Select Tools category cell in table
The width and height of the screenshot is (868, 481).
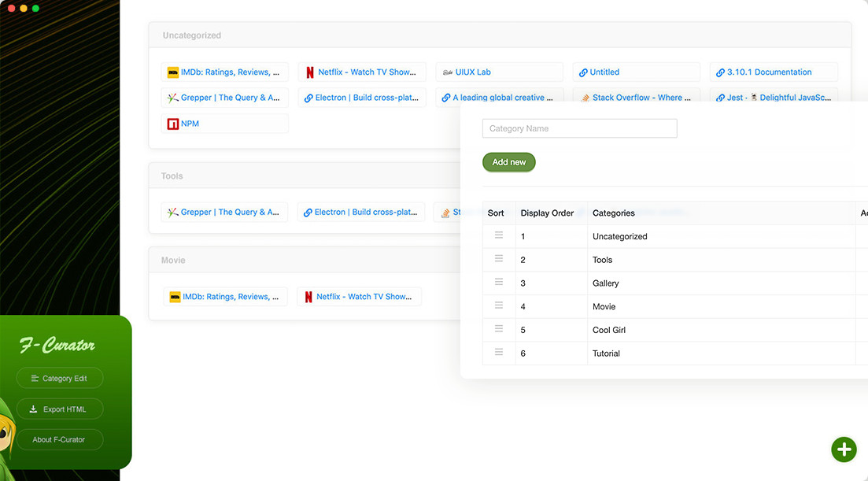coord(722,260)
